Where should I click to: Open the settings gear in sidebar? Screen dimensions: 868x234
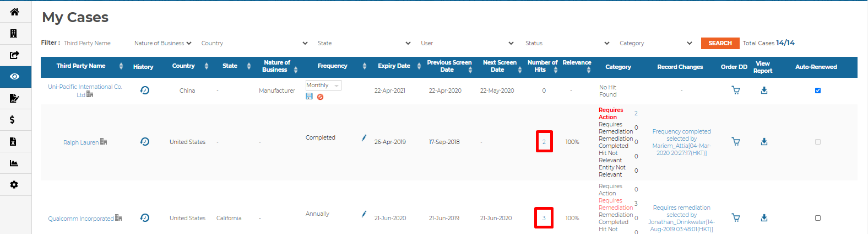(14, 185)
